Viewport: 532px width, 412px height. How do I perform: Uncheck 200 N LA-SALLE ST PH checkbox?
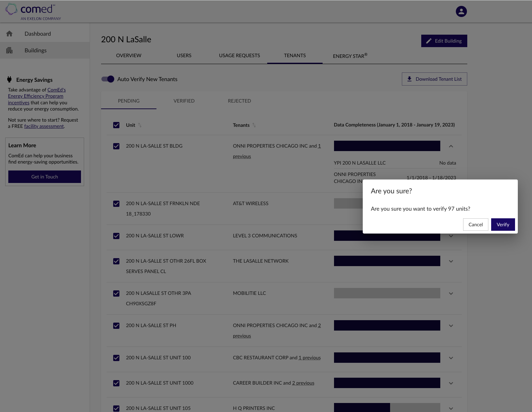click(116, 326)
